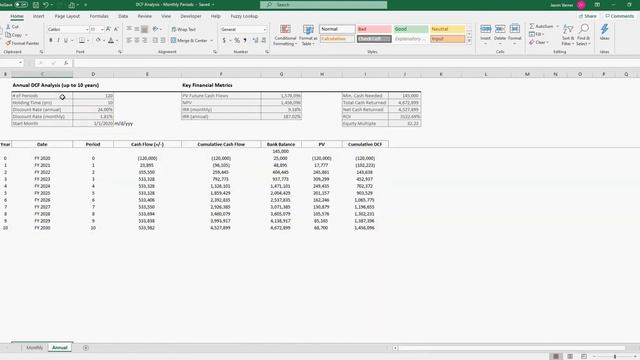This screenshot has width=640, height=360.
Task: Toggle bold formatting
Action: (51, 40)
